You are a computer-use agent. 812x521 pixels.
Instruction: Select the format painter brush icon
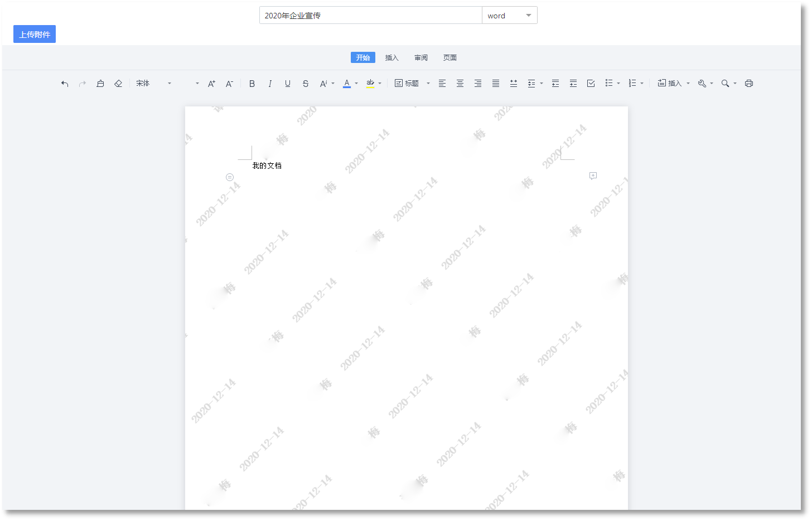coord(100,84)
